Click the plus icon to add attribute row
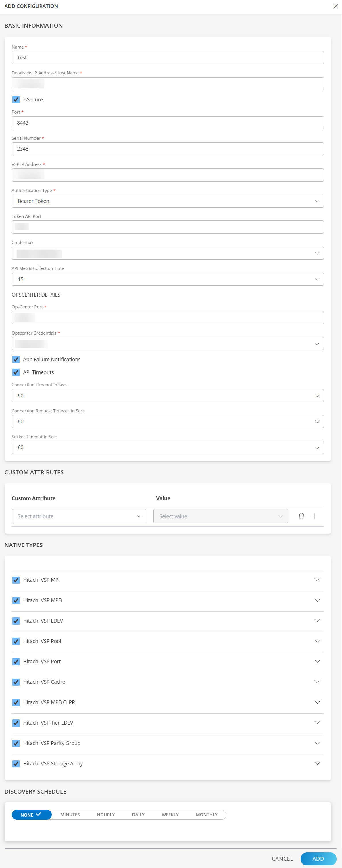 [314, 516]
